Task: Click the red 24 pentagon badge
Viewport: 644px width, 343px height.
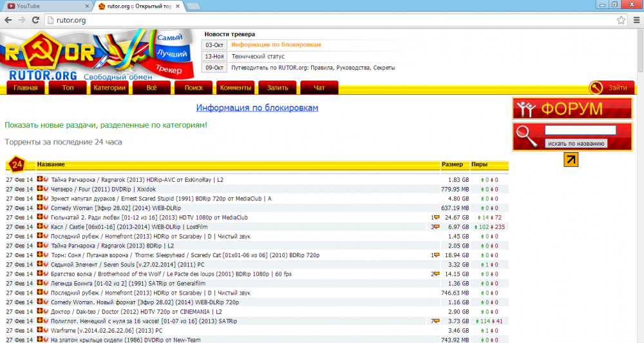Action: click(x=17, y=164)
